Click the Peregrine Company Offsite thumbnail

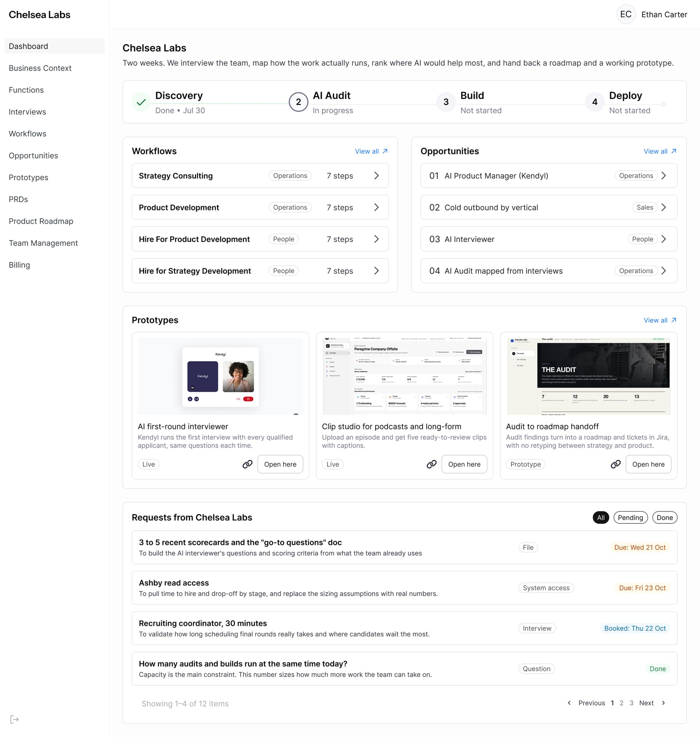[404, 376]
